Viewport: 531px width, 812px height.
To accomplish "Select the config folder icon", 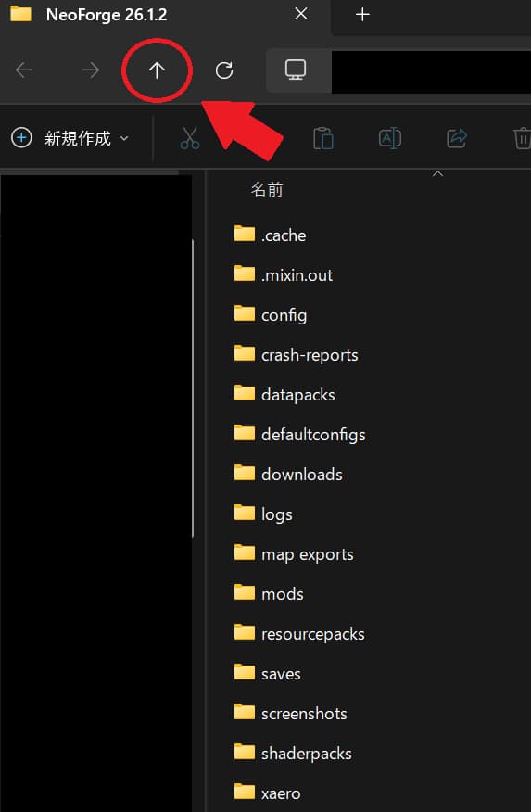I will 245,314.
